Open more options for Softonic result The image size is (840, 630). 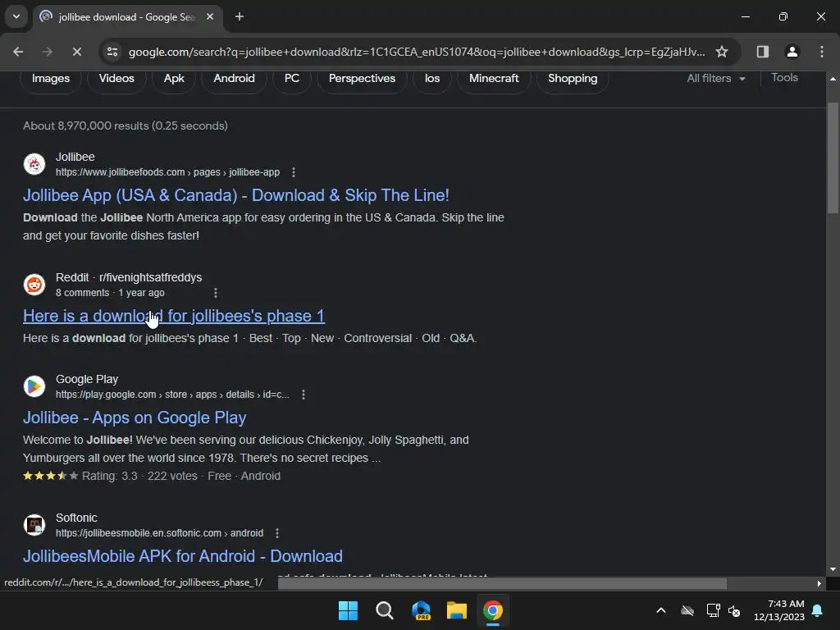[277, 533]
